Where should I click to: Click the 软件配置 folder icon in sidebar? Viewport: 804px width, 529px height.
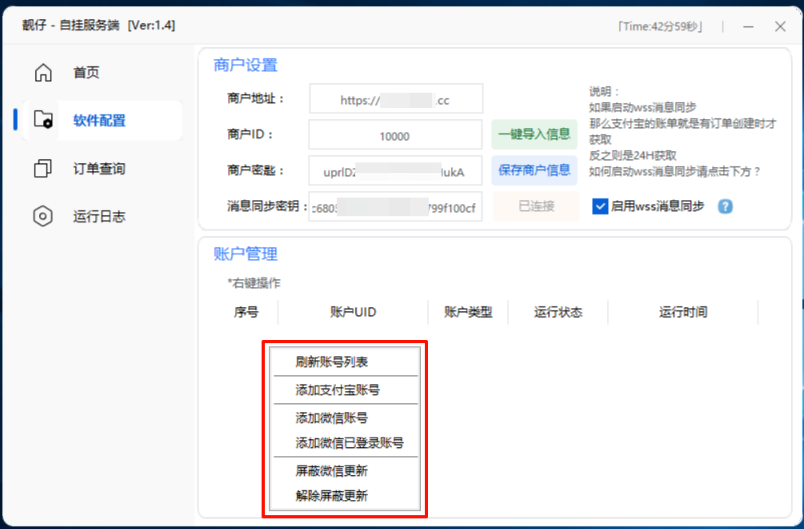tap(43, 121)
